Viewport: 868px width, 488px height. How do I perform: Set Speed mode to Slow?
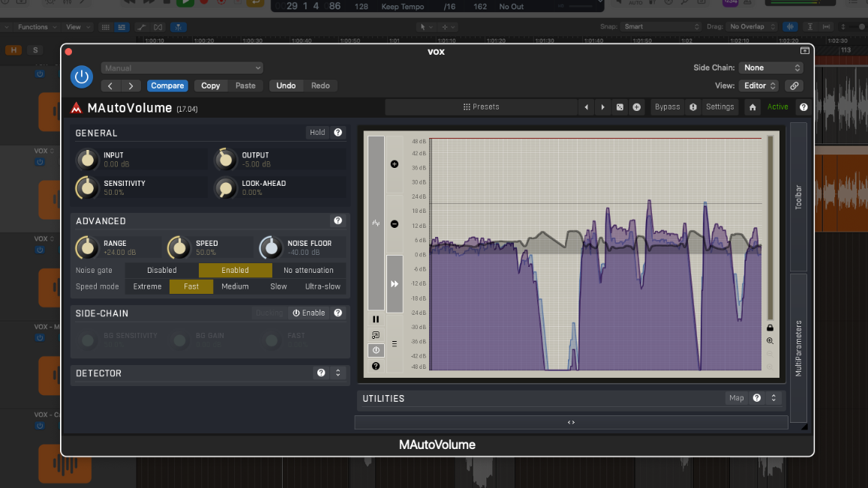pyautogui.click(x=278, y=286)
